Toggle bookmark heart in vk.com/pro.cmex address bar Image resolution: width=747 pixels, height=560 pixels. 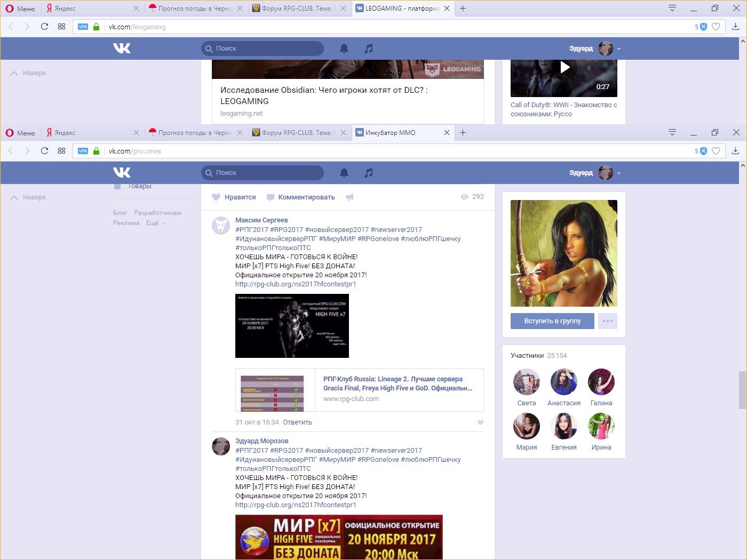click(716, 151)
